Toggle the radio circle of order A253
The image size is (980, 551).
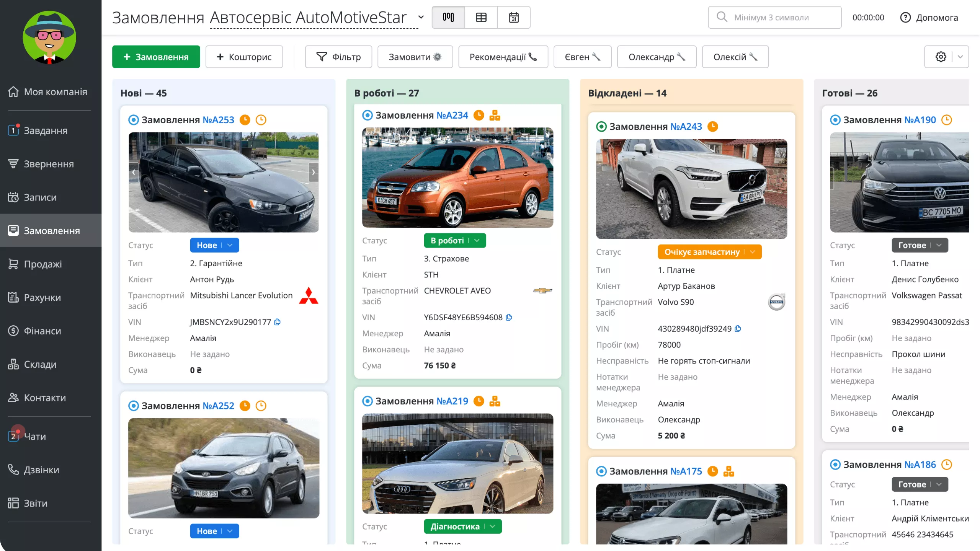(x=133, y=120)
